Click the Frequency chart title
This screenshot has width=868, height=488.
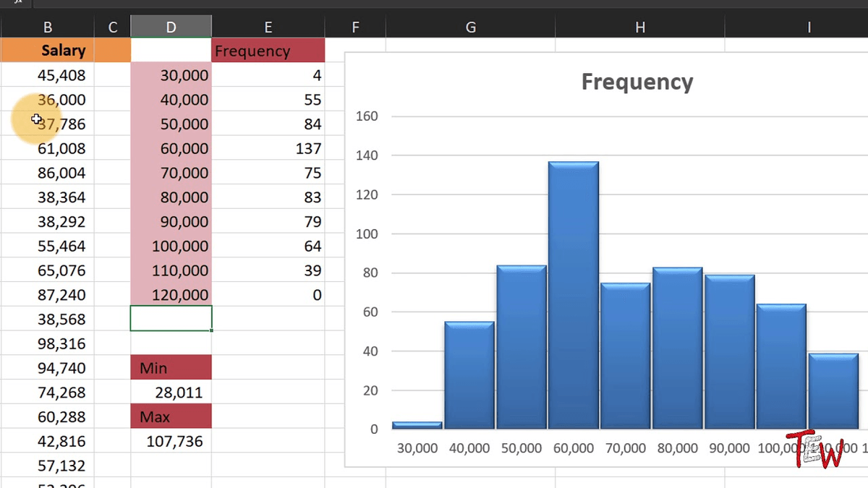pyautogui.click(x=637, y=82)
